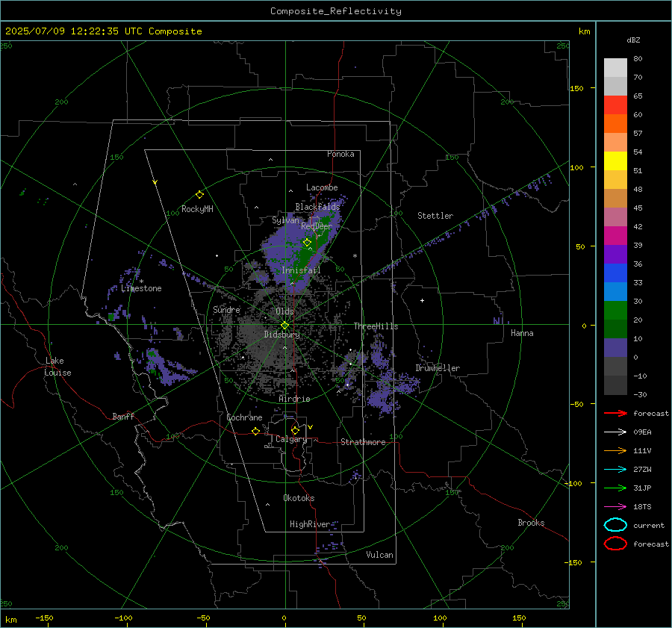Click the 09EA legend label
This screenshot has height=628, width=672.
click(x=642, y=432)
